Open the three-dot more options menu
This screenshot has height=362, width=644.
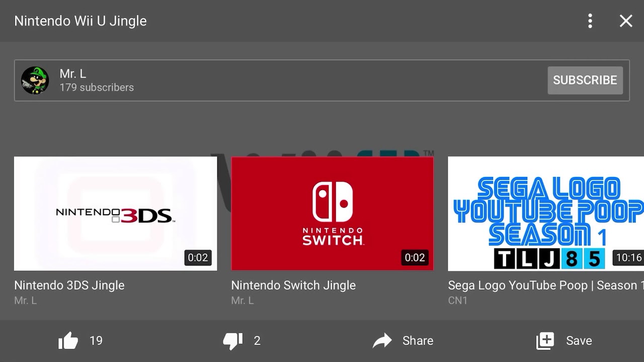tap(590, 21)
